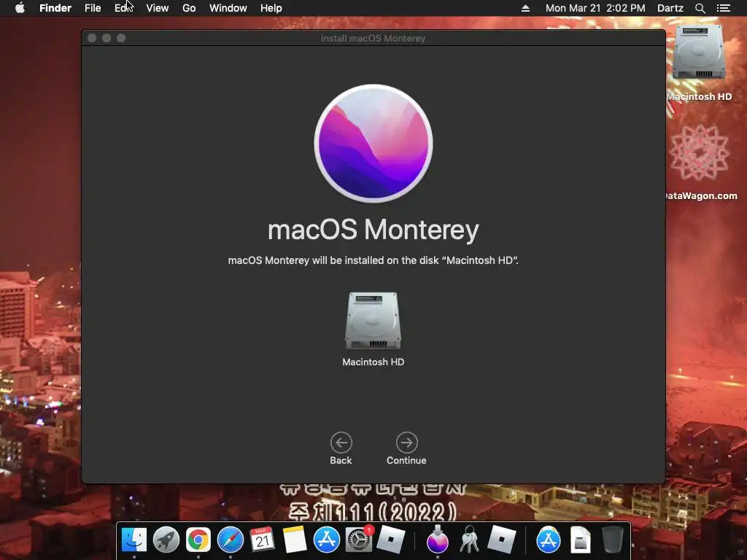The height and width of the screenshot is (560, 747).
Task: Open the Roblox icon beside Keychain Access
Action: click(x=501, y=540)
